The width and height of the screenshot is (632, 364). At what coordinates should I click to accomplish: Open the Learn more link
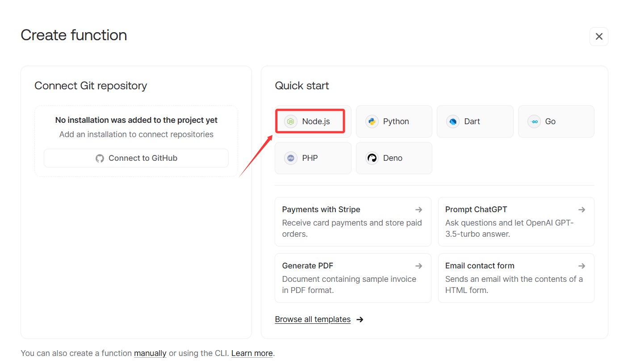click(x=252, y=353)
